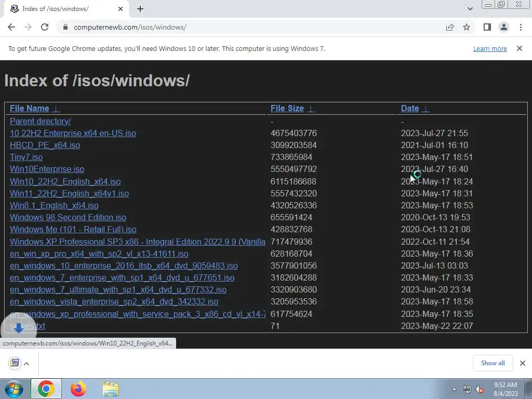Open the site information padlock icon

[65, 27]
